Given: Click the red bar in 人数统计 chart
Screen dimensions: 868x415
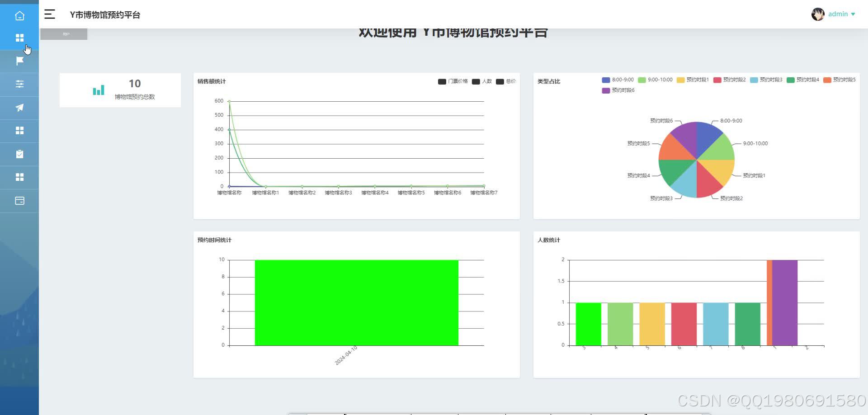Looking at the screenshot, I should click(x=684, y=324).
